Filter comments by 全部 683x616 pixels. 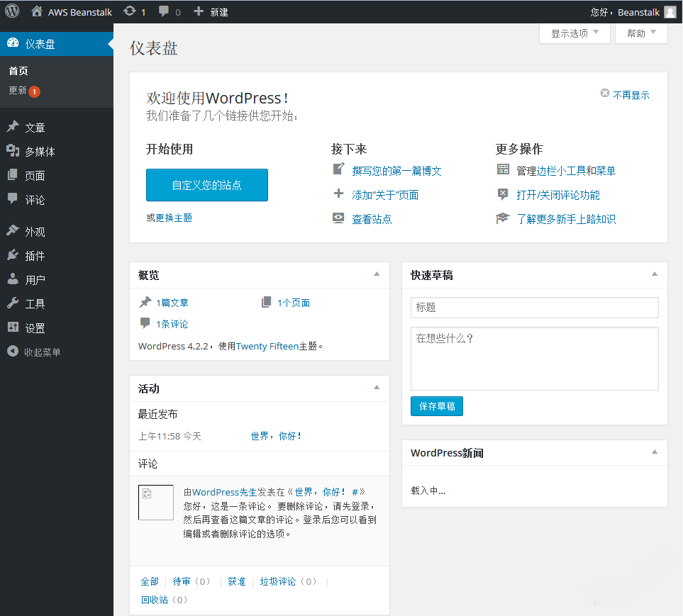click(150, 581)
